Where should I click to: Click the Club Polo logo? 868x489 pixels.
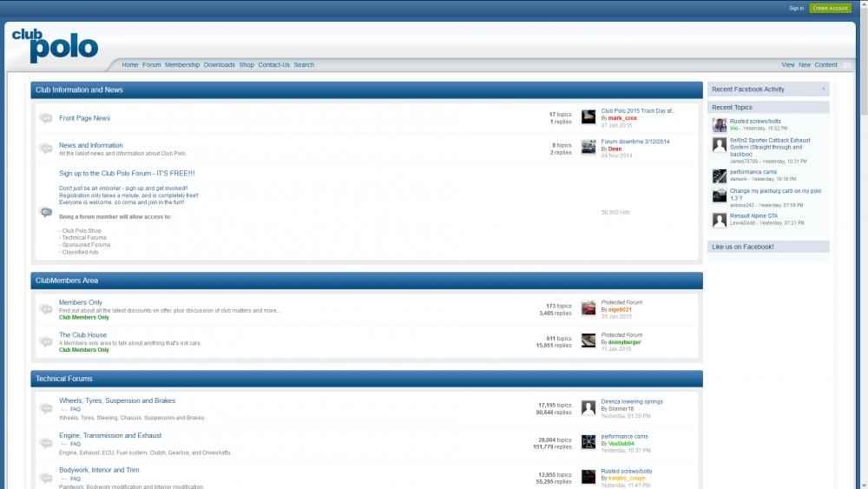tap(55, 45)
